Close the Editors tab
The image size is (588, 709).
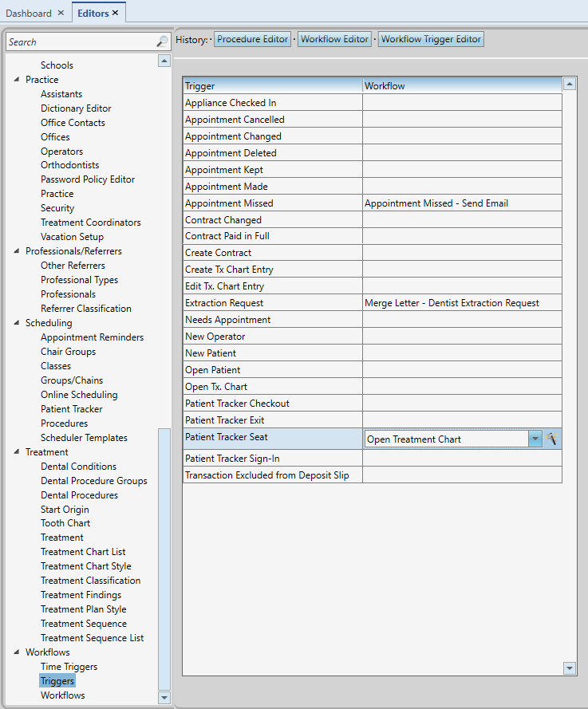116,13
